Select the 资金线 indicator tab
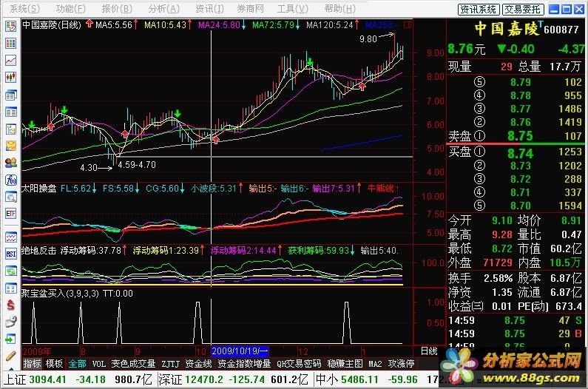 point(199,364)
